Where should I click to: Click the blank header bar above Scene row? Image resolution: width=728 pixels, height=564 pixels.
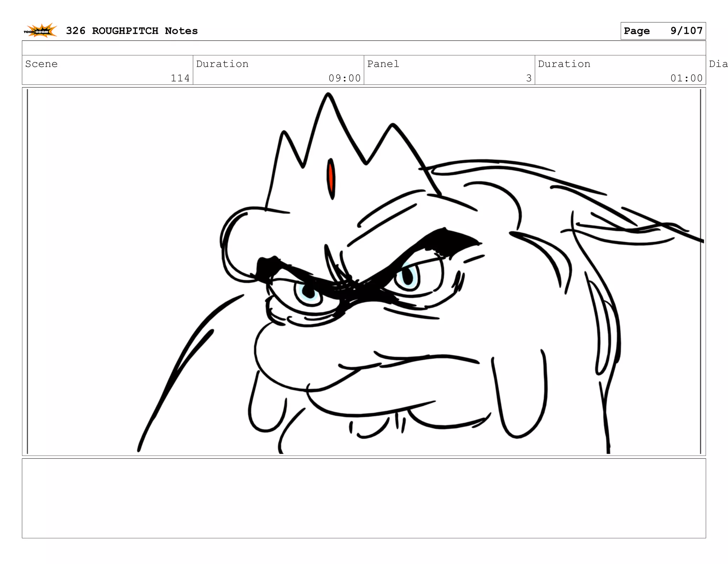pyautogui.click(x=363, y=48)
